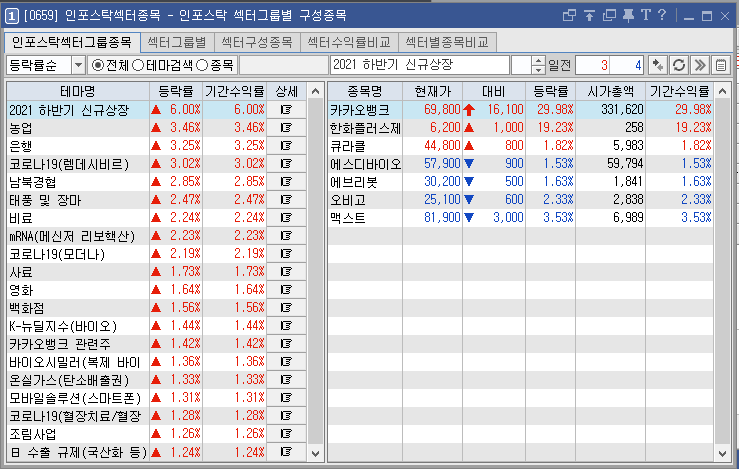This screenshot has height=469, width=739.
Task: Click the 2021 하반기 신규상장 theme name field
Action: click(420, 65)
